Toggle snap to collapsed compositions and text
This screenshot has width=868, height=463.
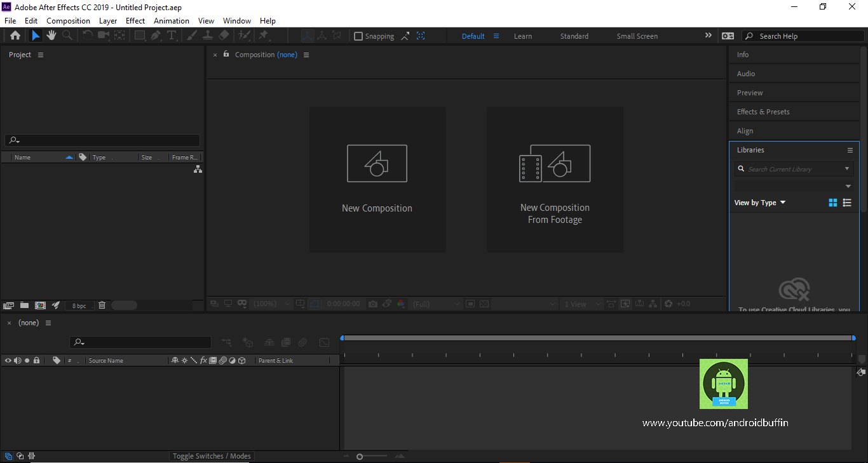(x=421, y=36)
